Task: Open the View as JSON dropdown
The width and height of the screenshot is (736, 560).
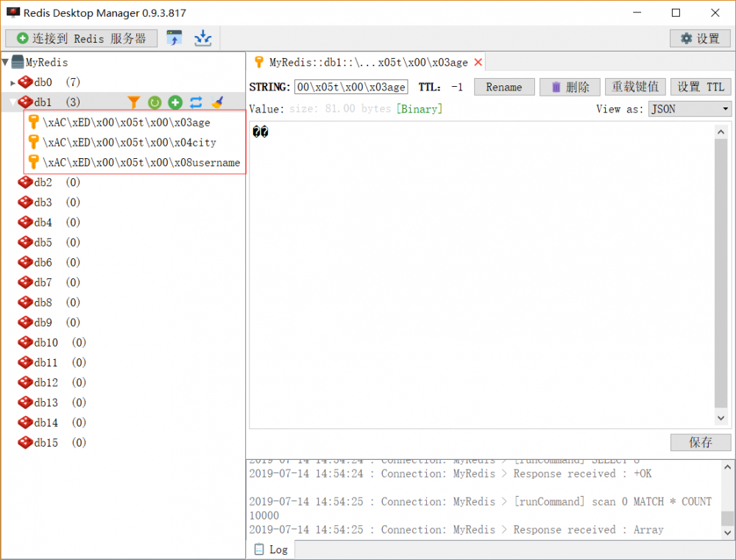Action: click(689, 108)
